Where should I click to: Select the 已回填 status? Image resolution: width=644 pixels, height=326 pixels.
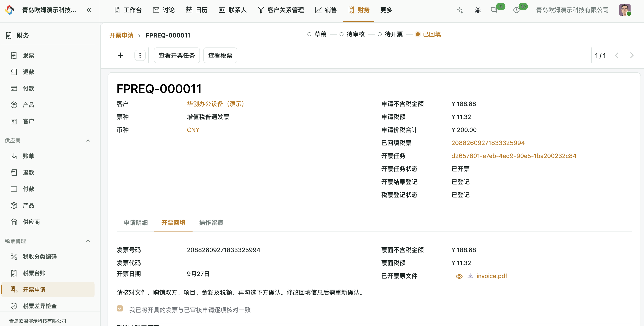click(x=428, y=34)
